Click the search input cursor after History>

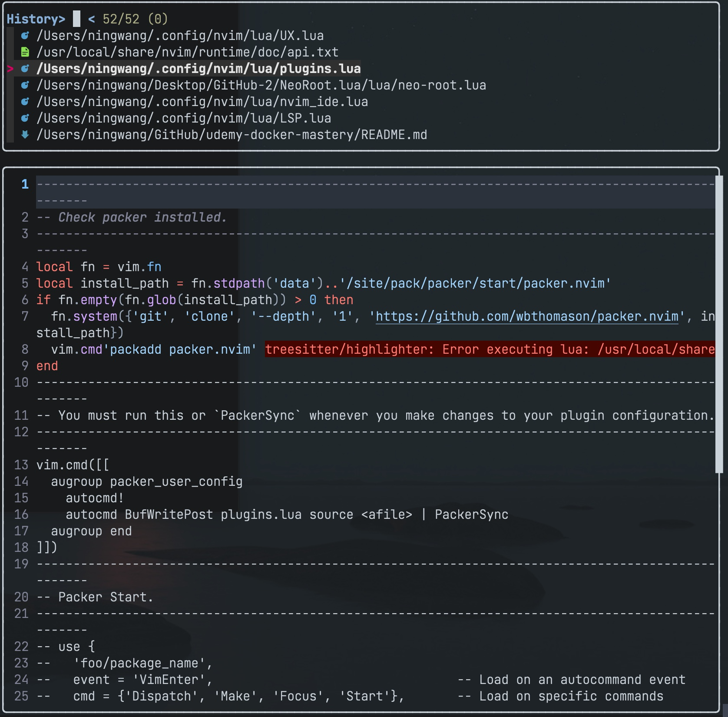76,19
